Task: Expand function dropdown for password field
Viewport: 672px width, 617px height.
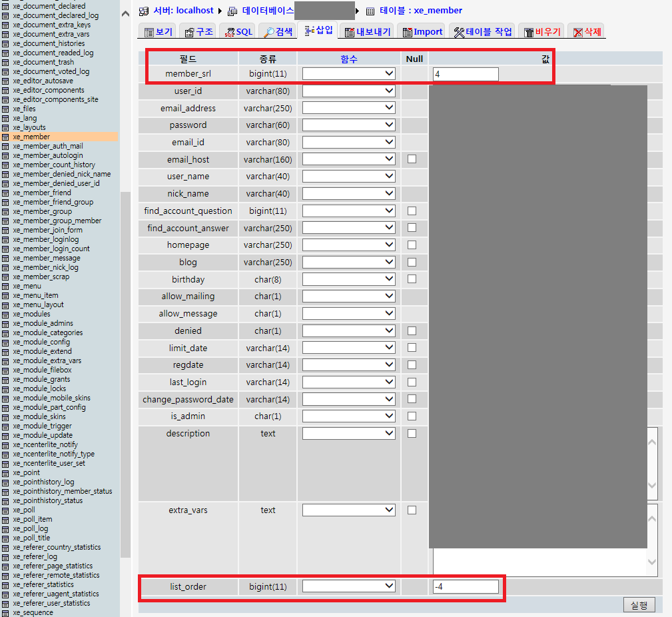Action: pos(349,125)
